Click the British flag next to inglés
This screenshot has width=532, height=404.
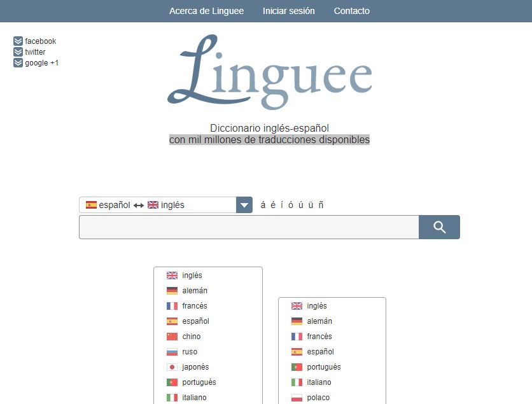point(171,275)
